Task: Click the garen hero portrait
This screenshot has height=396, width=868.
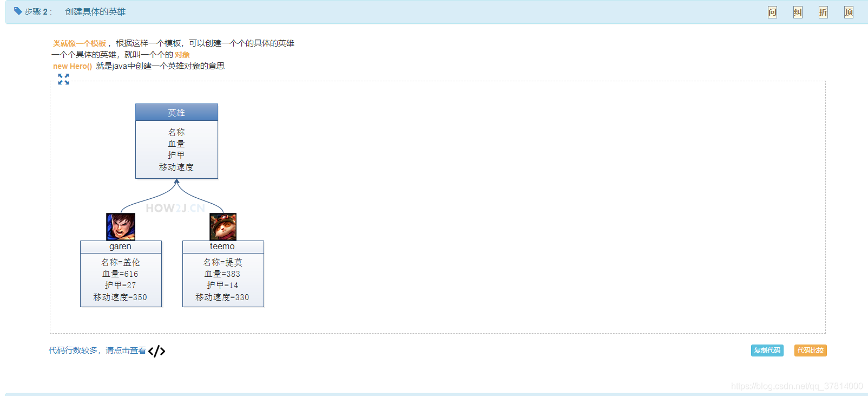Action: [x=121, y=226]
